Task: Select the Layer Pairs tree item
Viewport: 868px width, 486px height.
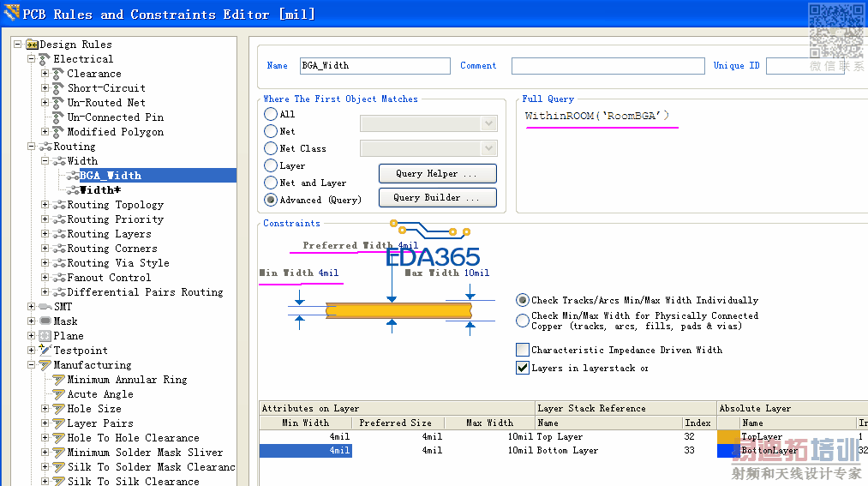Action: coord(100,423)
